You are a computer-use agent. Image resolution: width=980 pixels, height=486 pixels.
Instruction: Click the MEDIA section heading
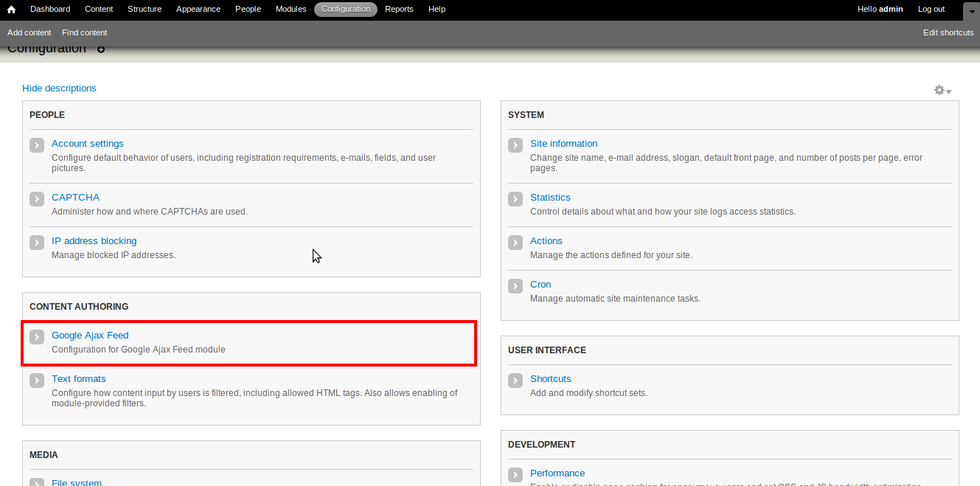[44, 455]
